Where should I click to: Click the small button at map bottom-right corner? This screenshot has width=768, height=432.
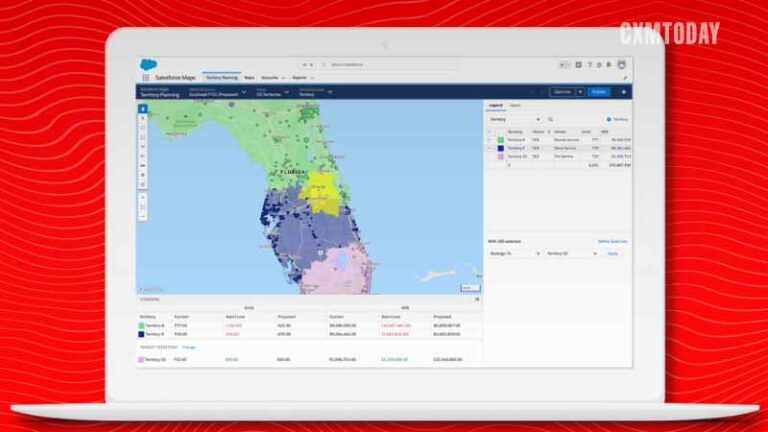(x=470, y=288)
